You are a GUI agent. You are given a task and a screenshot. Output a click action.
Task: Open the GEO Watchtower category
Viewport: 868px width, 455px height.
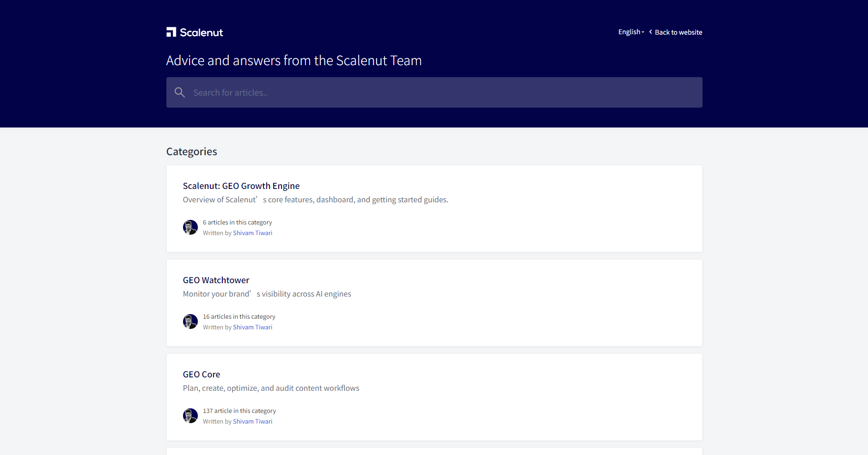click(216, 280)
